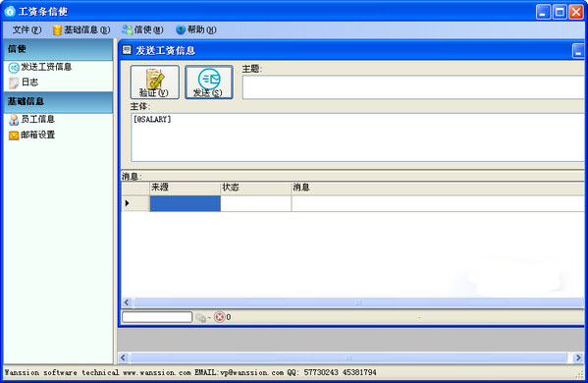The width and height of the screenshot is (588, 383).
Task: Click the 验证(V) verify button
Action: tap(154, 82)
